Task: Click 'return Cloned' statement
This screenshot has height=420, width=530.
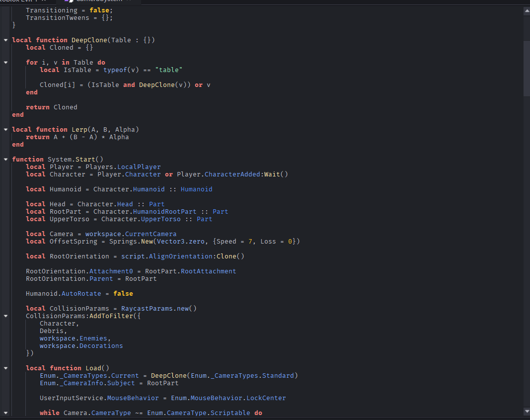Action: 51,107
